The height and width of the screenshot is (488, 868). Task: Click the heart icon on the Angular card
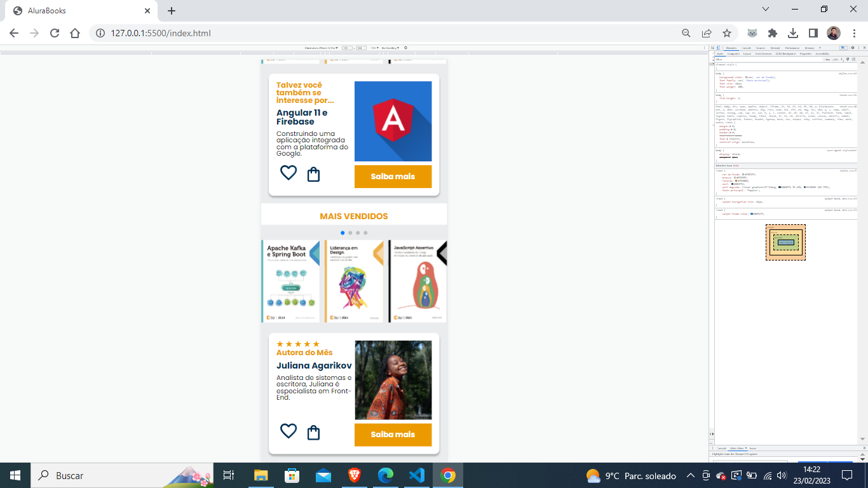click(288, 173)
